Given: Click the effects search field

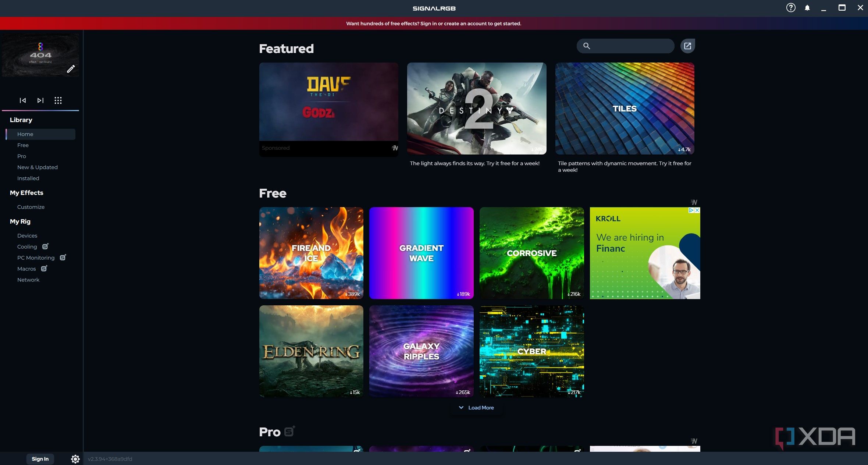Looking at the screenshot, I should [631, 46].
